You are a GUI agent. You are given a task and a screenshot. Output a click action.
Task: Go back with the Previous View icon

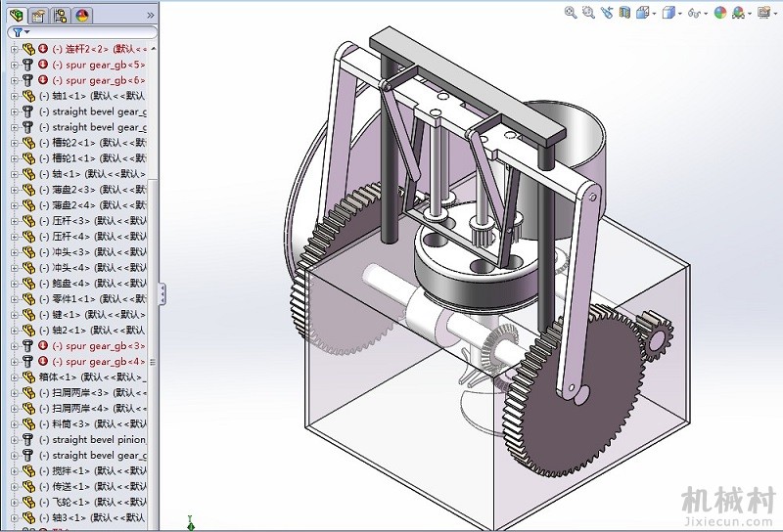(x=607, y=13)
